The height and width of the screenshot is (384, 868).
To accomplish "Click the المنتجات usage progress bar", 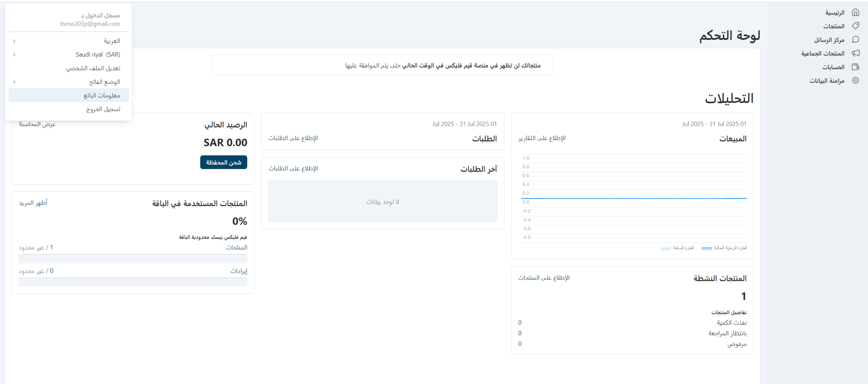I will [x=133, y=259].
